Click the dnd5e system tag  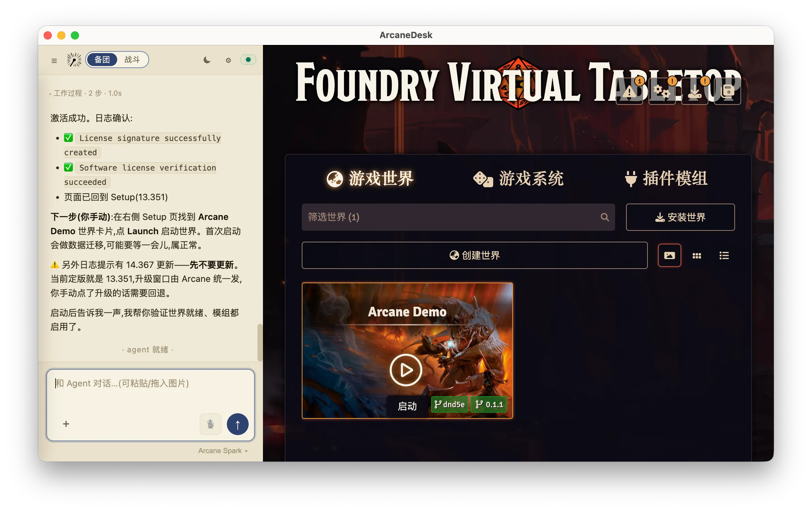coord(450,404)
